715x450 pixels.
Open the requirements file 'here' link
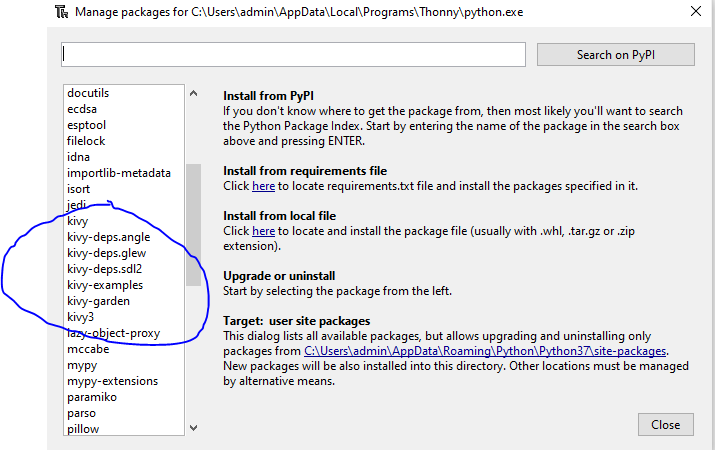tap(264, 186)
